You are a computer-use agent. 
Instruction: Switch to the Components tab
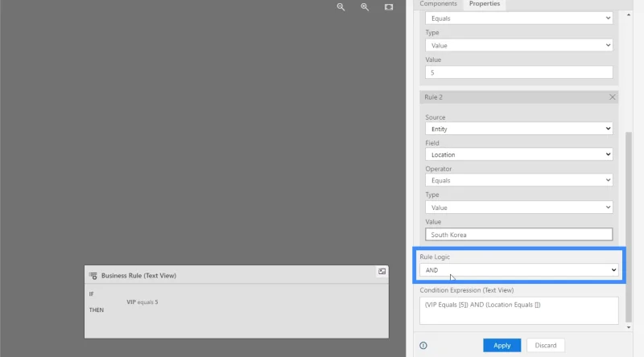pos(438,4)
